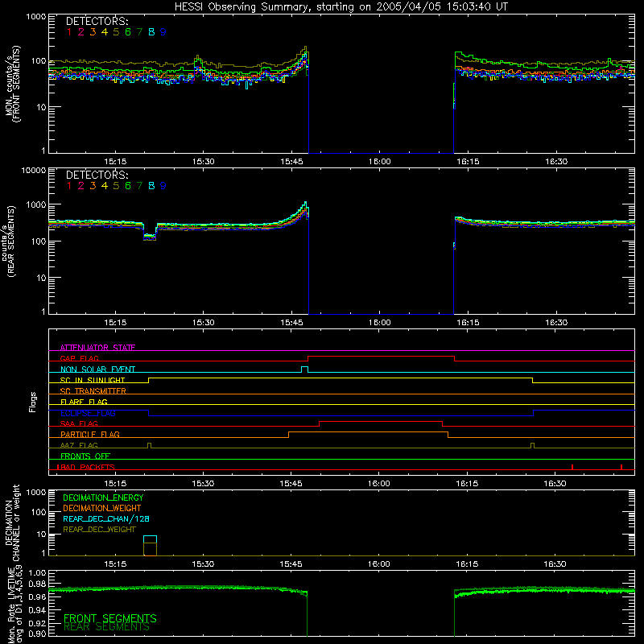This screenshot has width=644, height=644.
Task: Click the DETECTORS: heading in the rear segments plot
Action: click(x=97, y=175)
